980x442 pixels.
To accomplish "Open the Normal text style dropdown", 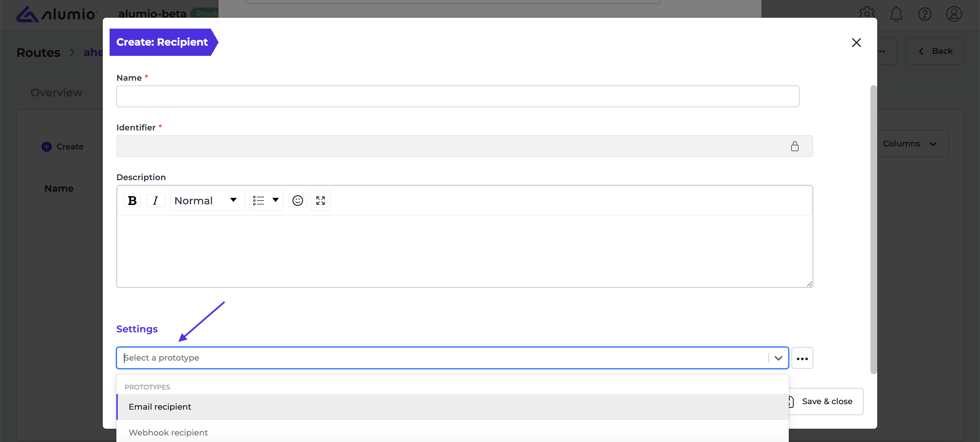I will [207, 201].
